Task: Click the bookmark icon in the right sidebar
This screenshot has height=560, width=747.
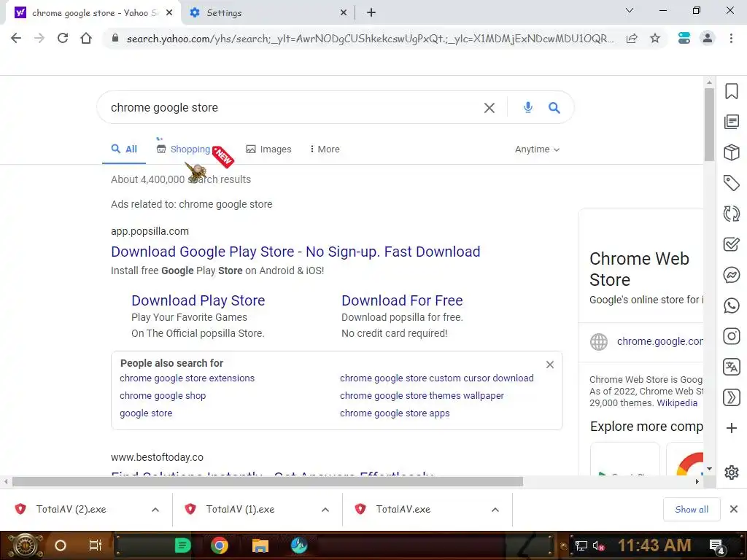Action: point(731,91)
